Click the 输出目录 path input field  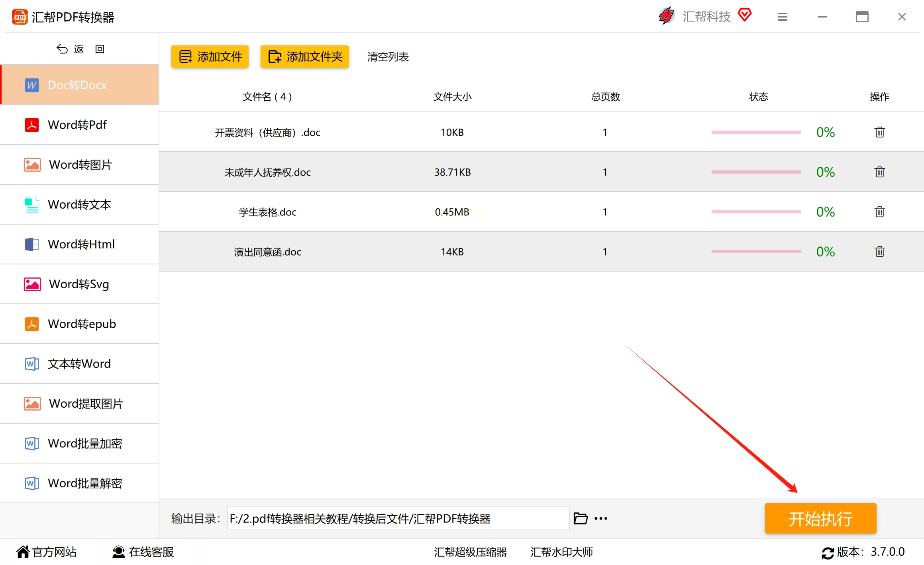[398, 518]
